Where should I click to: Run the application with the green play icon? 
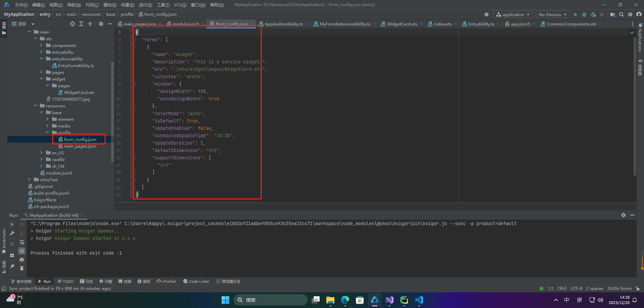coord(576,14)
